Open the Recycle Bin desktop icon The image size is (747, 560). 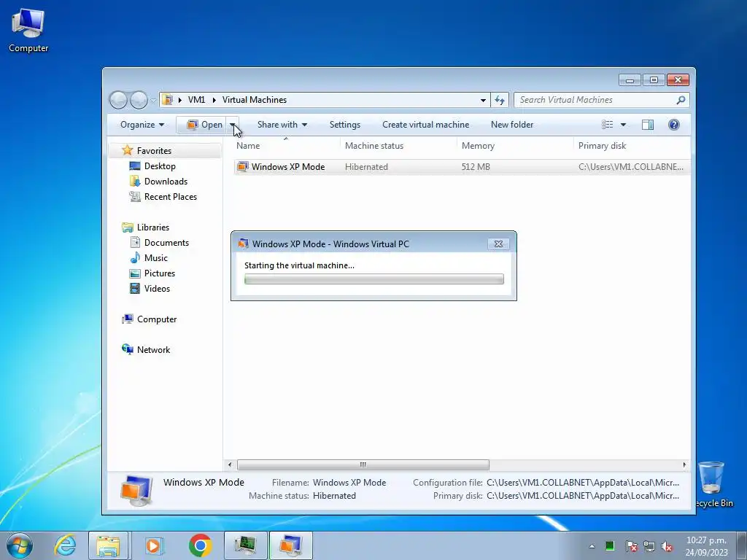[x=713, y=484]
